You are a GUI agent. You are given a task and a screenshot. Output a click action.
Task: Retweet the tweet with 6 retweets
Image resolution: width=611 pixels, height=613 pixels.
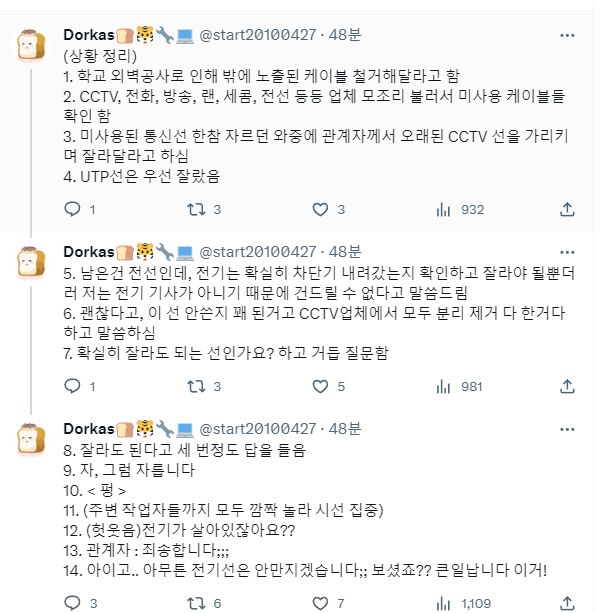[x=196, y=603]
